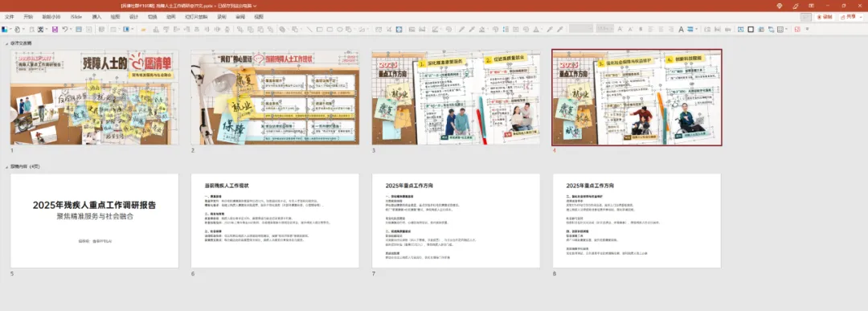The image size is (868, 311).
Task: Click the blue slide layout icon
Action: (x=125, y=29)
